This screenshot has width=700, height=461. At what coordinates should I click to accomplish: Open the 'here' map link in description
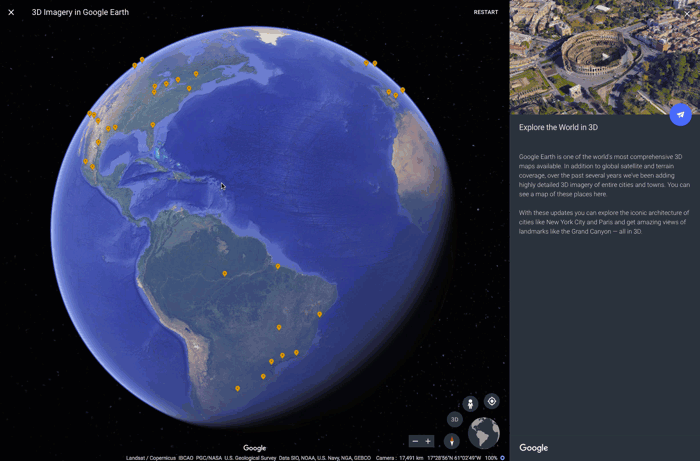pyautogui.click(x=600, y=194)
